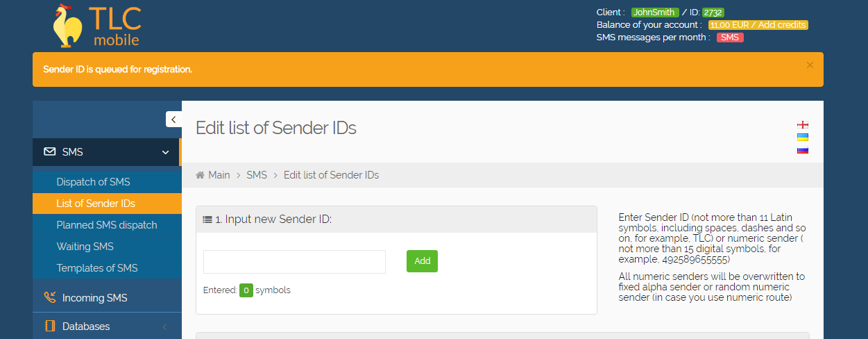This screenshot has height=339, width=868.
Task: Click the home icon in breadcrumb
Action: tap(201, 175)
